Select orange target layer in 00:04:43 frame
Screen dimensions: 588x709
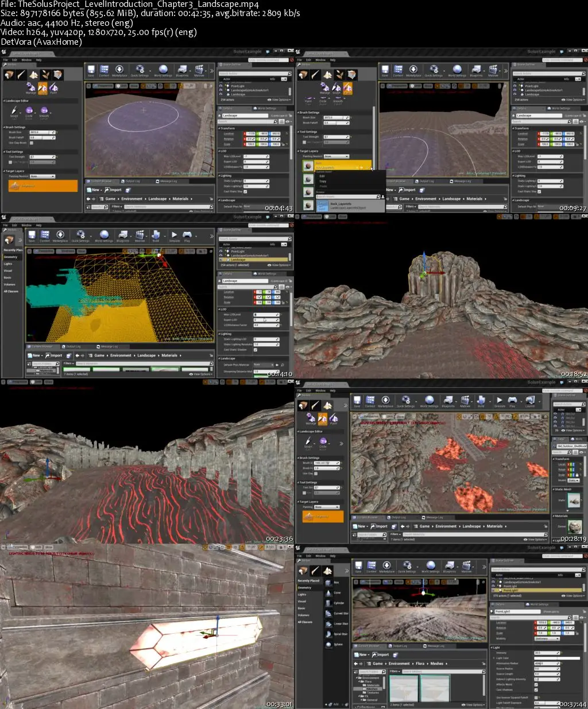pos(42,185)
